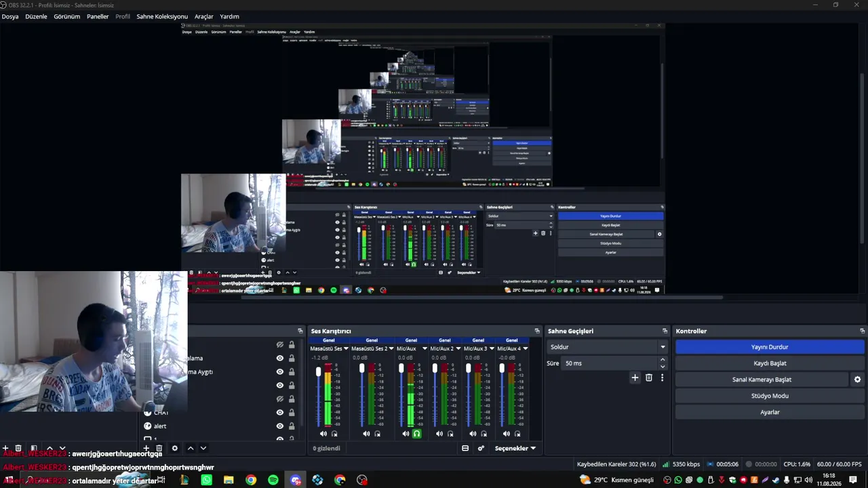This screenshot has width=868, height=488.
Task: Open advanced audio properties gears icon
Action: click(481, 448)
